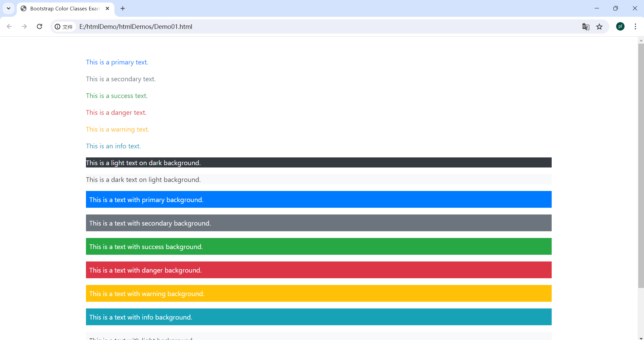Open the site information icon in address bar
Screen dimensions: 644x340
tap(64, 27)
